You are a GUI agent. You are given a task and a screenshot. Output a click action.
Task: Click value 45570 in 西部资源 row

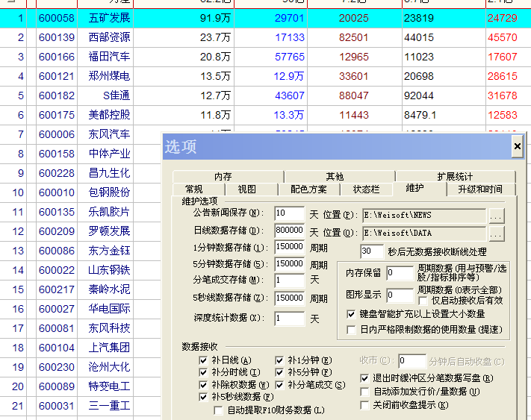tap(503, 37)
